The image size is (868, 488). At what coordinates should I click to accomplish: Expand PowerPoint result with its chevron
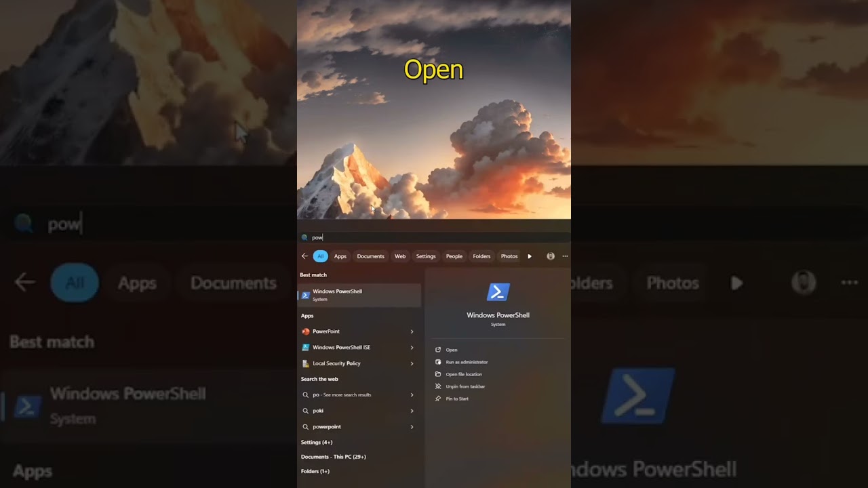coord(412,331)
